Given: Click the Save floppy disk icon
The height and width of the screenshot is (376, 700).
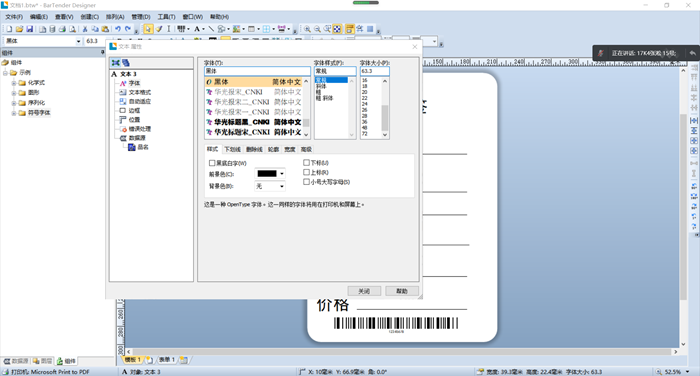Looking at the screenshot, I should pos(29,29).
